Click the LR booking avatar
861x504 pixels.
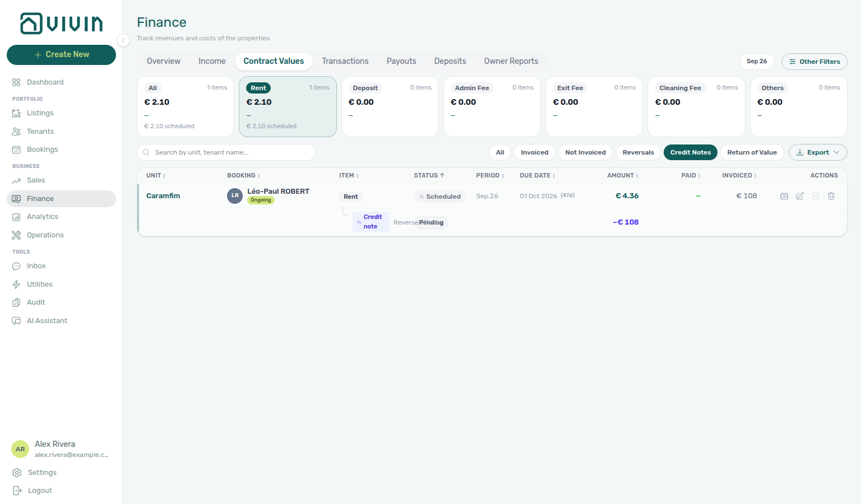pos(235,196)
